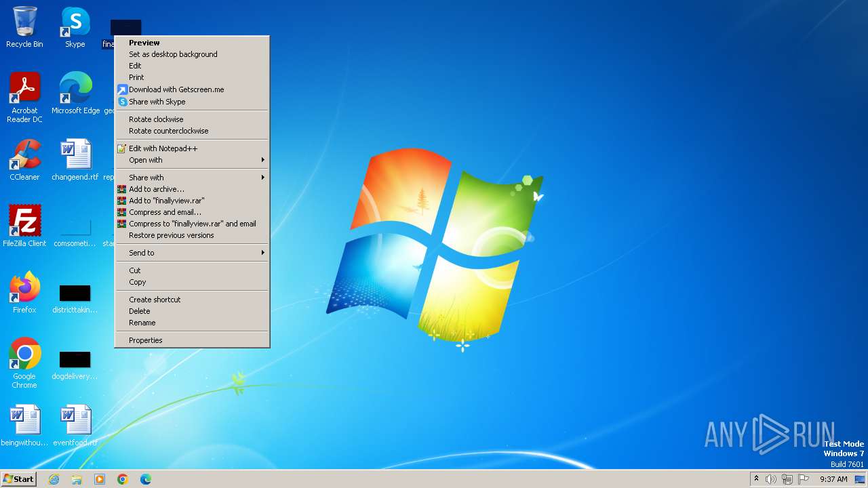This screenshot has height=488, width=868.
Task: Choose Compress to "finallyview.rar" and email
Action: coord(192,224)
